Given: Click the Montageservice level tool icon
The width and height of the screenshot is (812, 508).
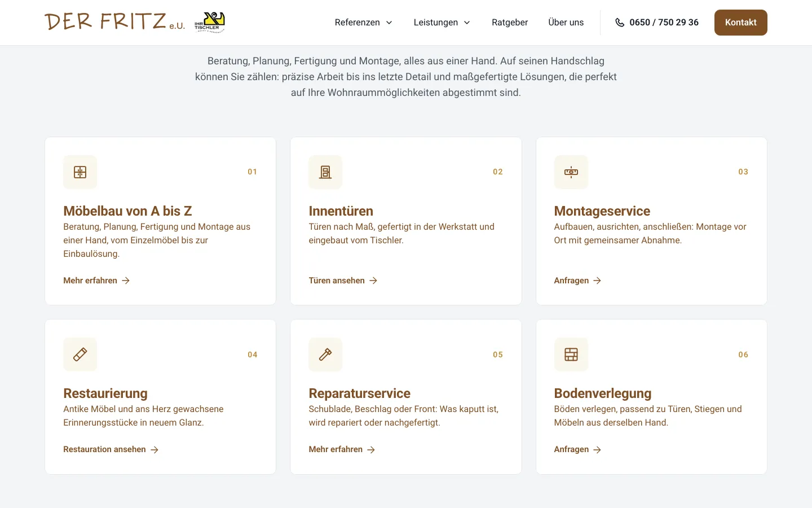Looking at the screenshot, I should click(x=571, y=172).
